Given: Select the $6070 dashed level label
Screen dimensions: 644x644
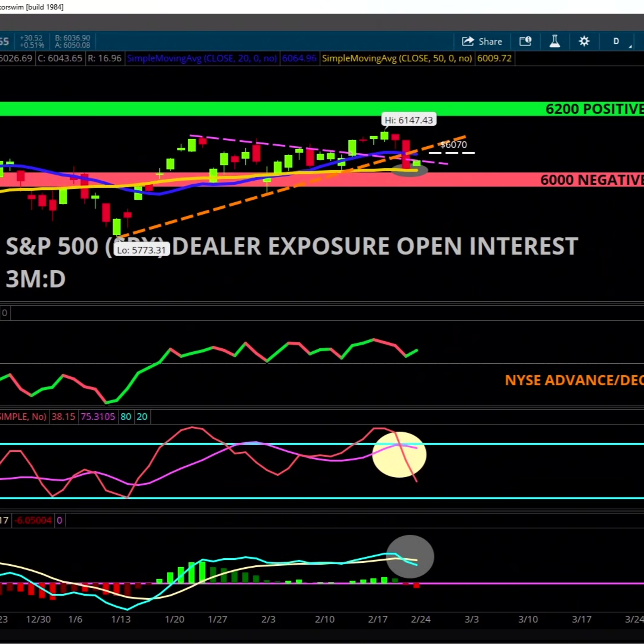Looking at the screenshot, I should pos(453,145).
